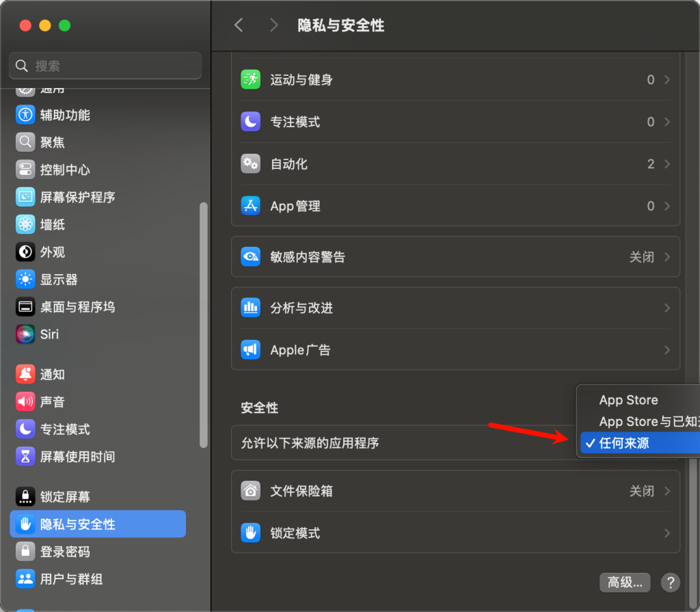The image size is (700, 612).
Task: Expand the 敏感内容警告 row chevron
Action: pyautogui.click(x=667, y=257)
